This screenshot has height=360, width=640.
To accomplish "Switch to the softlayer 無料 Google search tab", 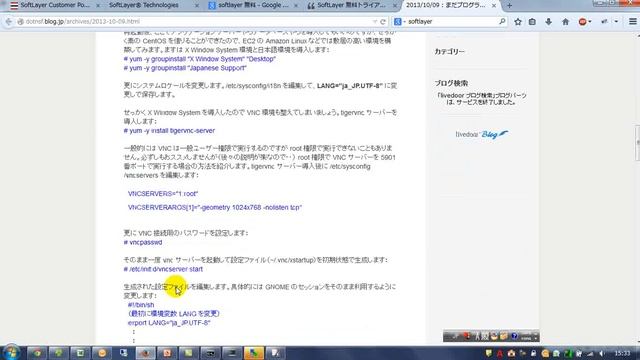I will pos(253,5).
